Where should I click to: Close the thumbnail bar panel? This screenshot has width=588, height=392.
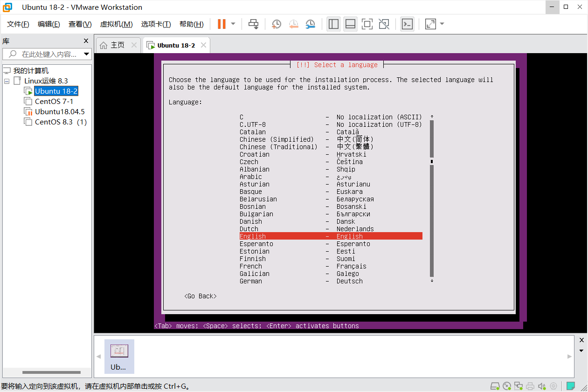pos(581,340)
